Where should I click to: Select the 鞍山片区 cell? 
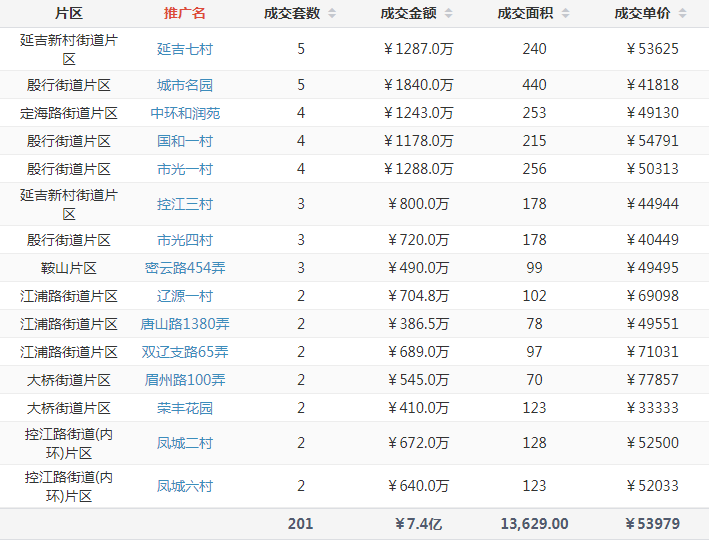tap(69, 268)
